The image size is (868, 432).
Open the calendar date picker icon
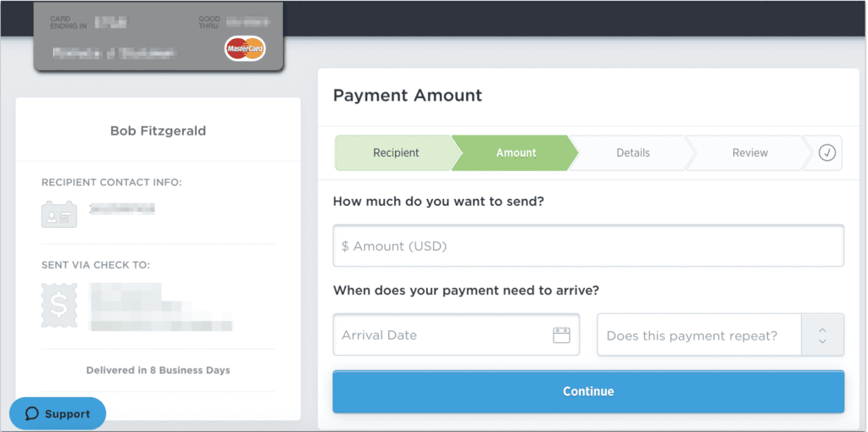pyautogui.click(x=561, y=335)
